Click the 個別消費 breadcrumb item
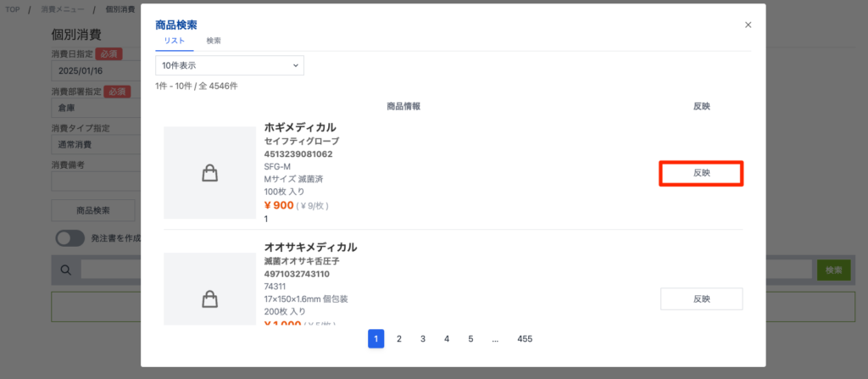 click(x=120, y=9)
